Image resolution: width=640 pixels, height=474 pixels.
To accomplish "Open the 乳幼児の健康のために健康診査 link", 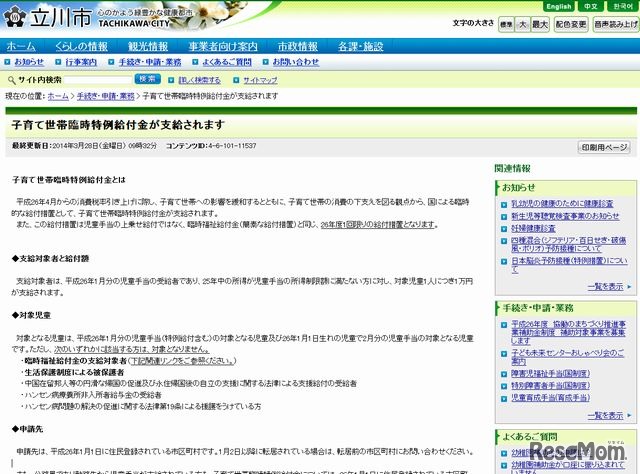I will (562, 204).
